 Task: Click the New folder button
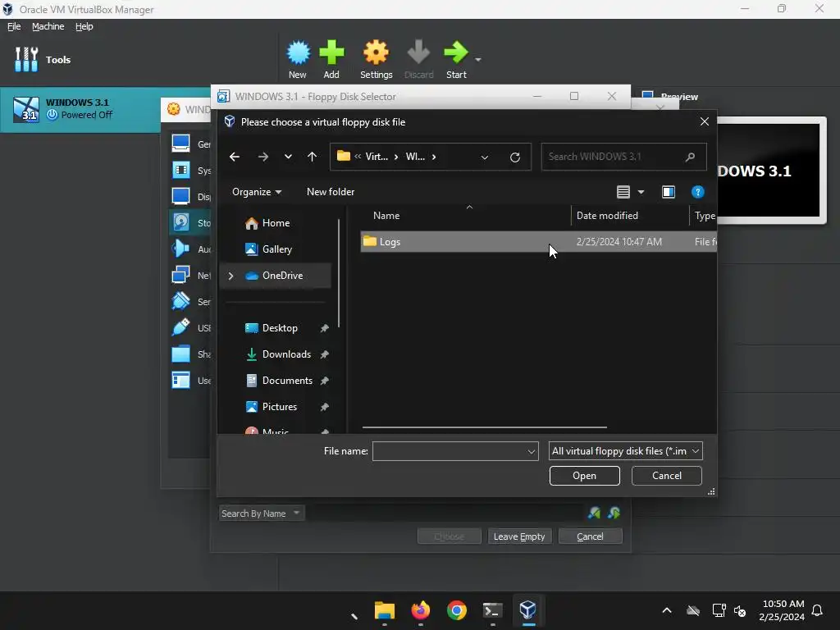[331, 192]
